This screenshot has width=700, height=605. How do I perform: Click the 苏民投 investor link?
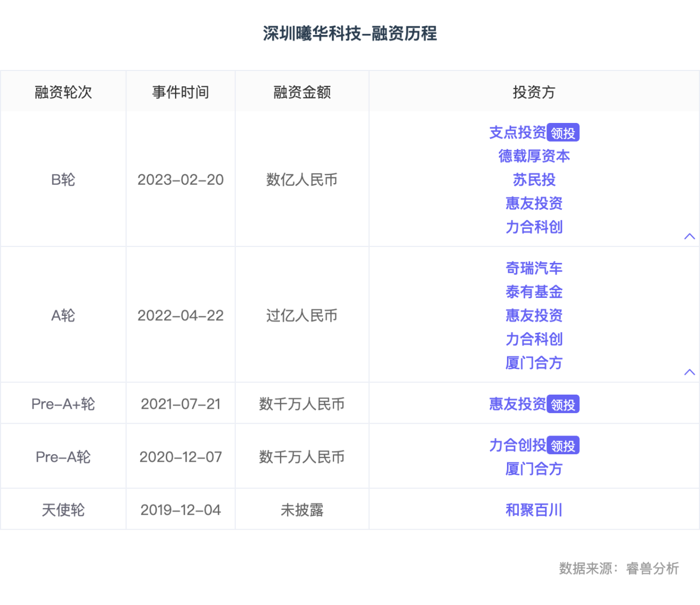tap(534, 180)
